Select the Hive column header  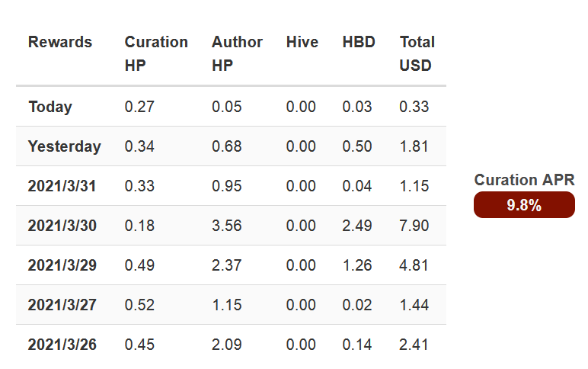(302, 42)
